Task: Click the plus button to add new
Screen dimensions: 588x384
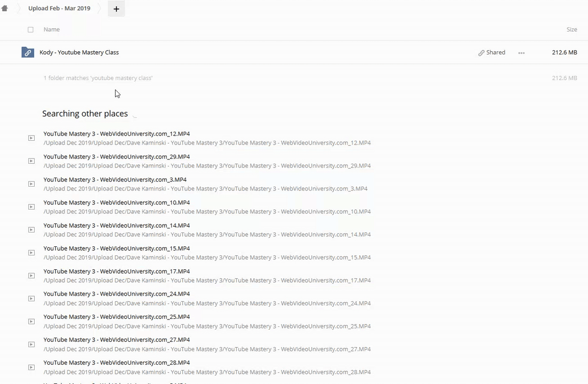Action: click(x=116, y=9)
